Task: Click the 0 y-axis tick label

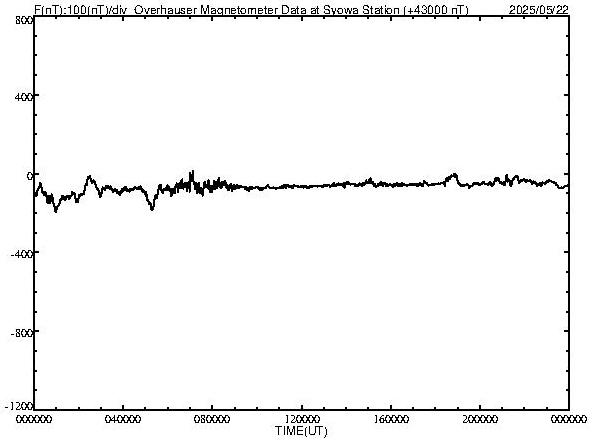Action: [x=30, y=176]
